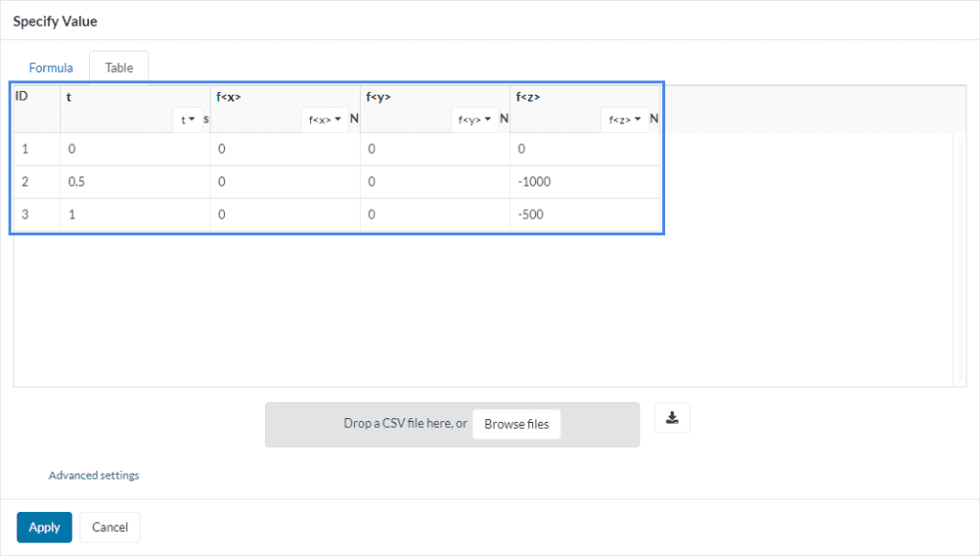The height and width of the screenshot is (556, 980).
Task: Click the download CSV template icon
Action: (x=672, y=417)
